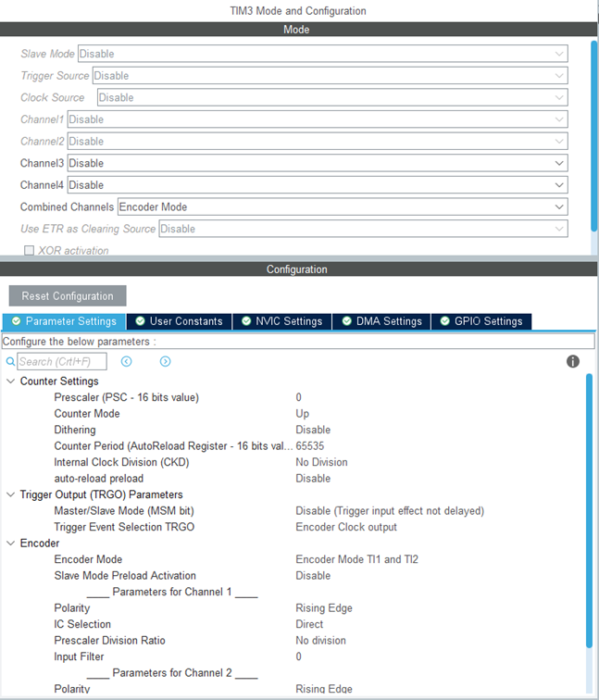Click the Input Filter parameter label
This screenshot has width=599, height=700.
point(79,656)
